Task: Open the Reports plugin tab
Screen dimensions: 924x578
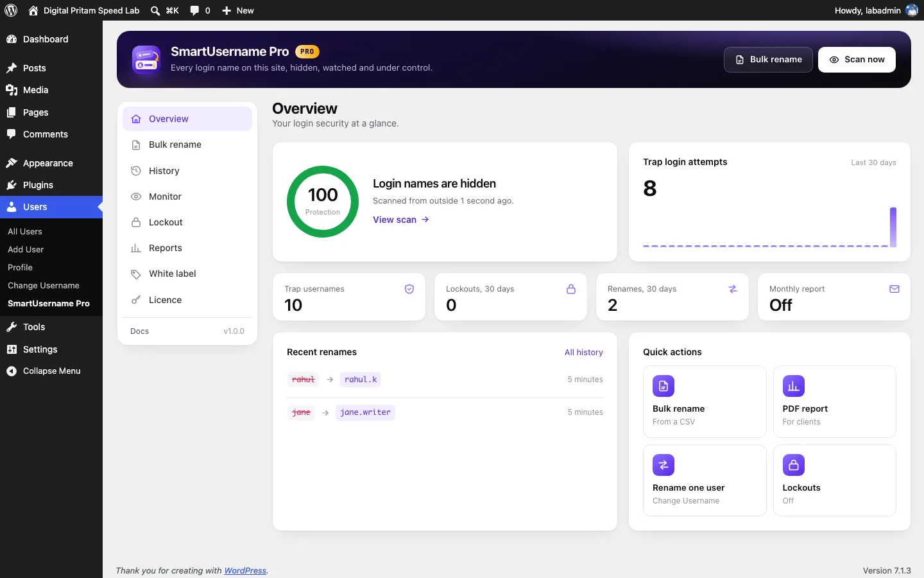Action: click(x=187, y=248)
